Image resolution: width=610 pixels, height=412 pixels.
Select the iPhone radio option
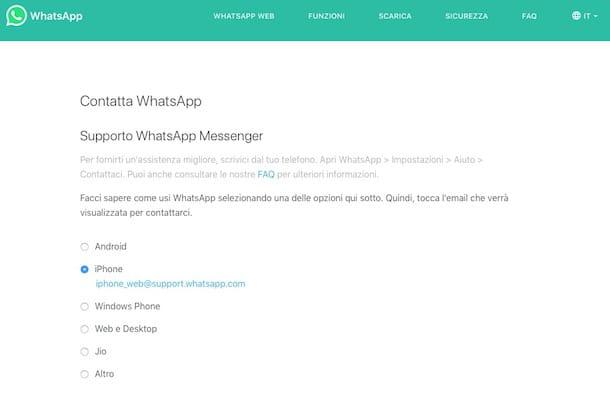click(84, 269)
